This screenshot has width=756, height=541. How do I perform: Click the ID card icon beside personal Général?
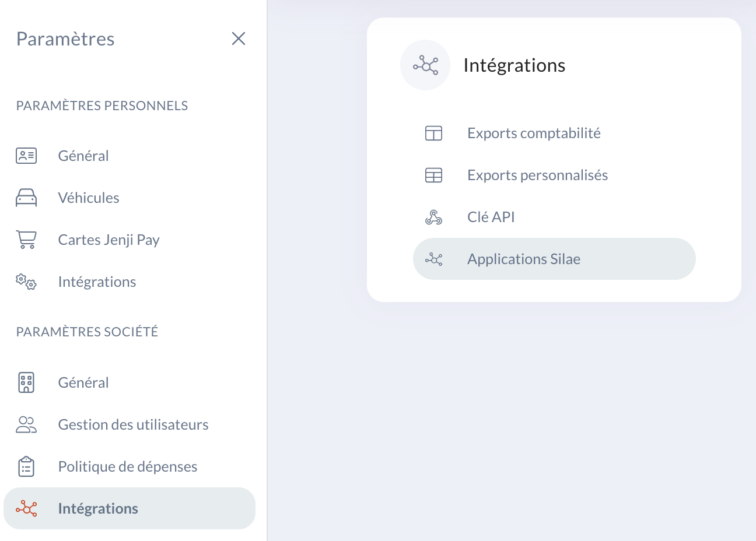26,156
